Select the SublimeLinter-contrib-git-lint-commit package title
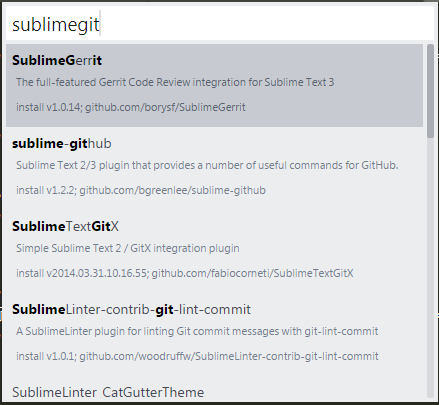Image resolution: width=439 pixels, height=405 pixels. coord(131,310)
